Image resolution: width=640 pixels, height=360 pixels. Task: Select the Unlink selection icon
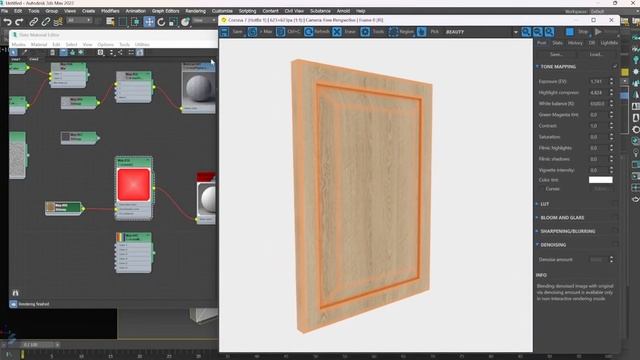[46, 22]
